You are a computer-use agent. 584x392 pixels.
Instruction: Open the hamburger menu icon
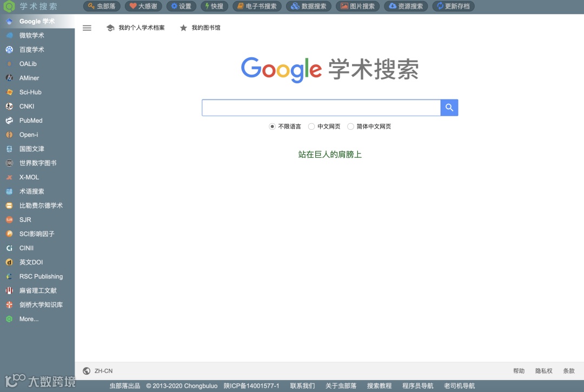coord(87,28)
